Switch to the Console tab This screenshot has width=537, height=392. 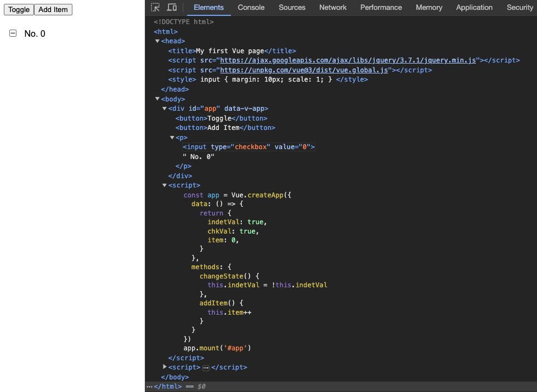251,7
